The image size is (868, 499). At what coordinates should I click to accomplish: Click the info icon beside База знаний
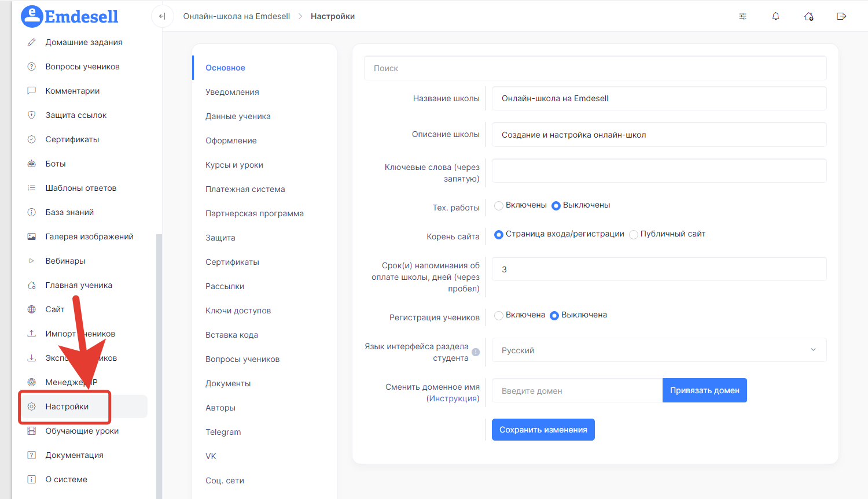click(x=32, y=212)
